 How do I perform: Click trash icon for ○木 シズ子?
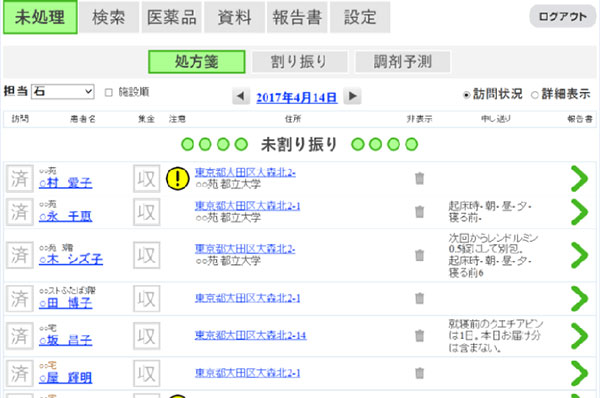pos(420,255)
